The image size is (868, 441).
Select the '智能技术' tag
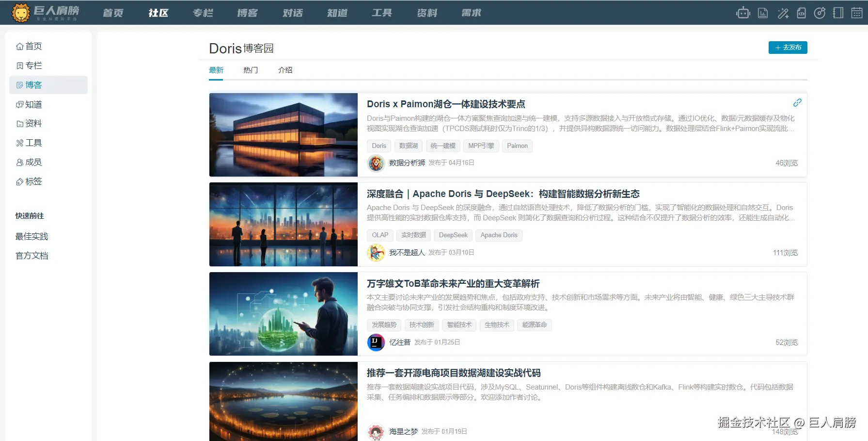pyautogui.click(x=459, y=325)
